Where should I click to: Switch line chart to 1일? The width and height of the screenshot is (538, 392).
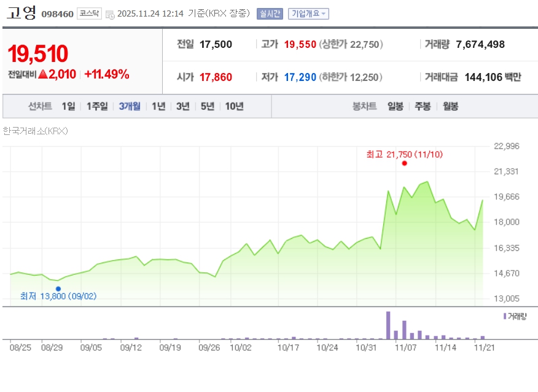tap(68, 106)
